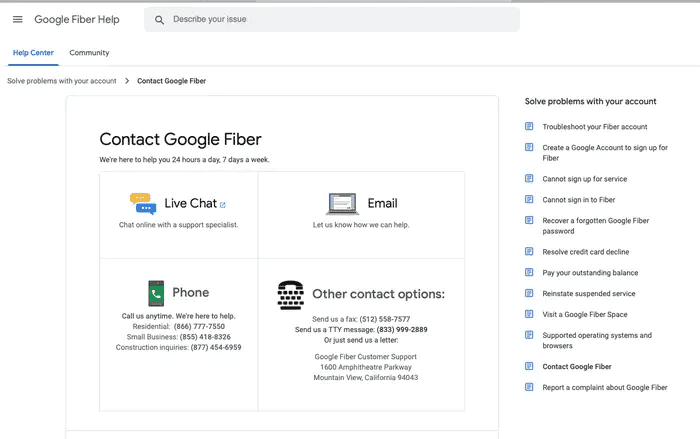This screenshot has width=700, height=439.
Task: Open Cannot sign in to Fiber article
Action: point(579,200)
